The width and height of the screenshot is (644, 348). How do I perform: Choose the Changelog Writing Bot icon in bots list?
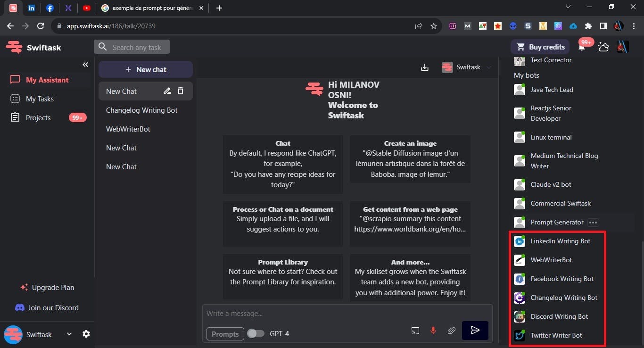[520, 298]
